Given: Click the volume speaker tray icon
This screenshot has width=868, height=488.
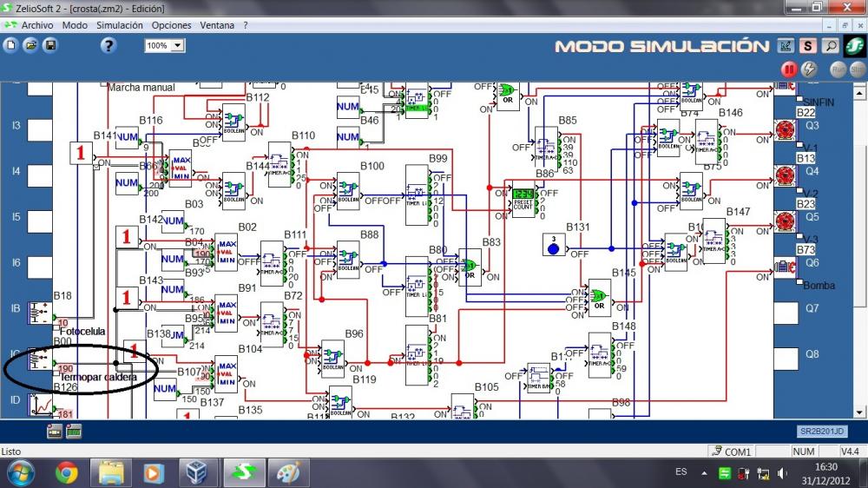Looking at the screenshot, I should coord(782,473).
